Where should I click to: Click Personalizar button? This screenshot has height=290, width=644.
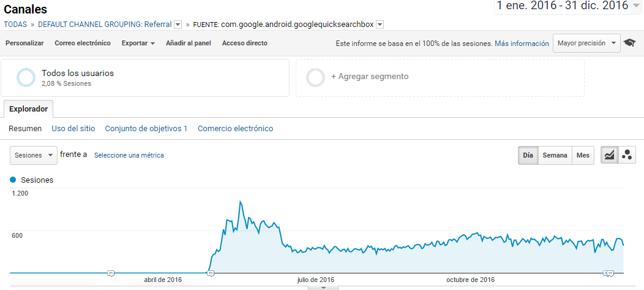[24, 43]
